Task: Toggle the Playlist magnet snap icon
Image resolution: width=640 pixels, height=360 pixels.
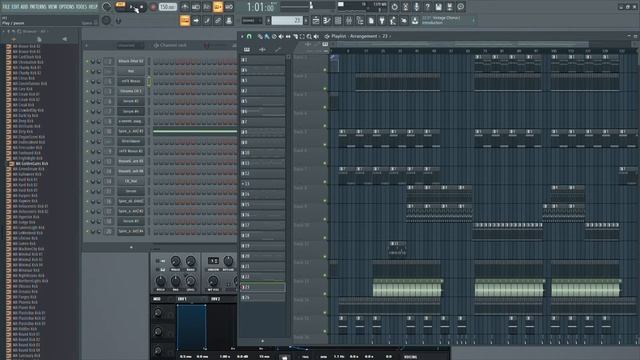Action: (x=249, y=36)
